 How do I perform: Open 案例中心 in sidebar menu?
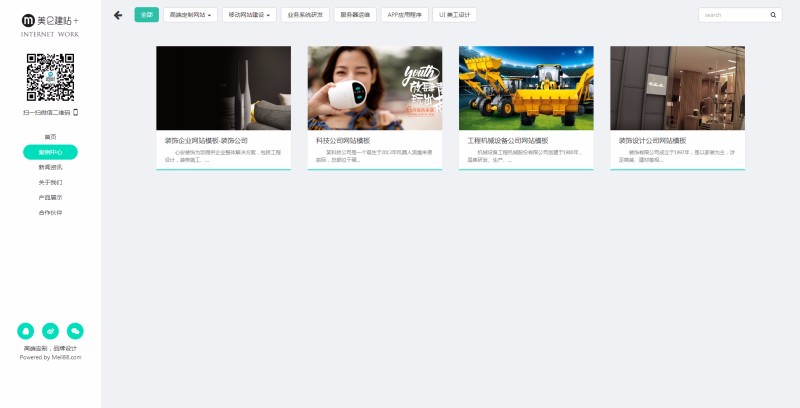[51, 152]
